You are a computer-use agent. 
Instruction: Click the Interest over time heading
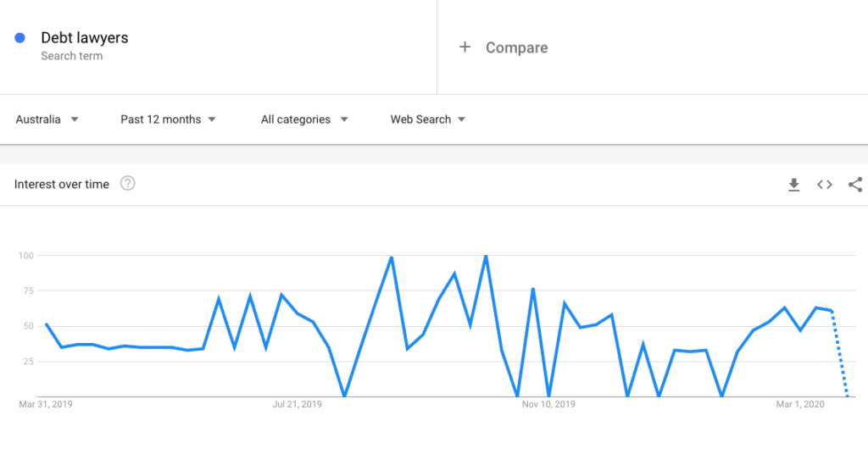61,184
